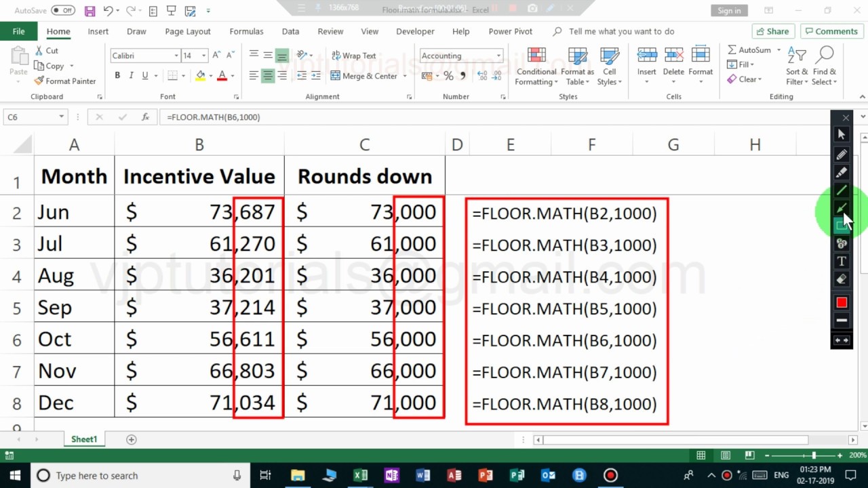Click Decrease Indent icon
The height and width of the screenshot is (488, 868).
(302, 76)
